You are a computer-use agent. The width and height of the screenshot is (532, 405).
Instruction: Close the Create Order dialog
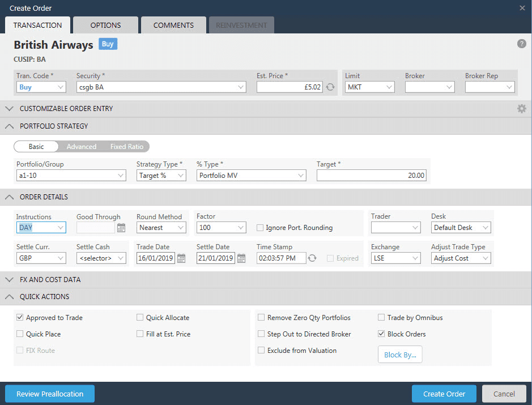(522, 8)
